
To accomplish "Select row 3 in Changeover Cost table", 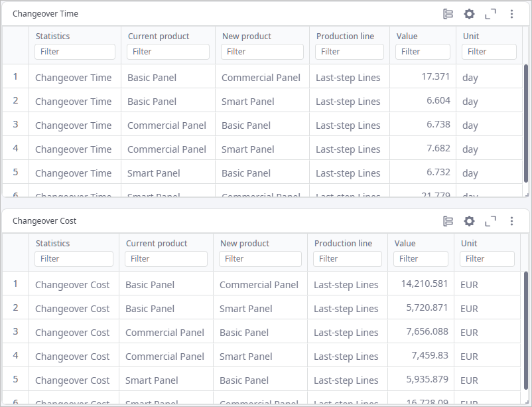I will [x=15, y=332].
